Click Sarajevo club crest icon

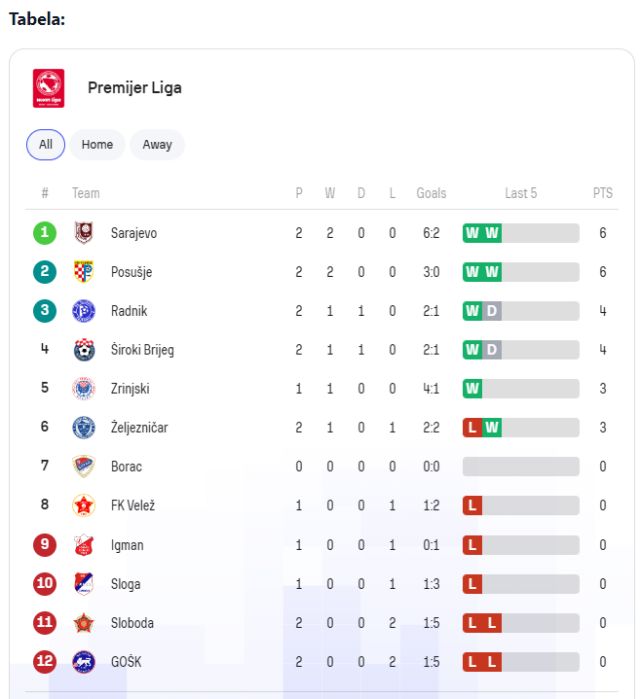point(84,233)
